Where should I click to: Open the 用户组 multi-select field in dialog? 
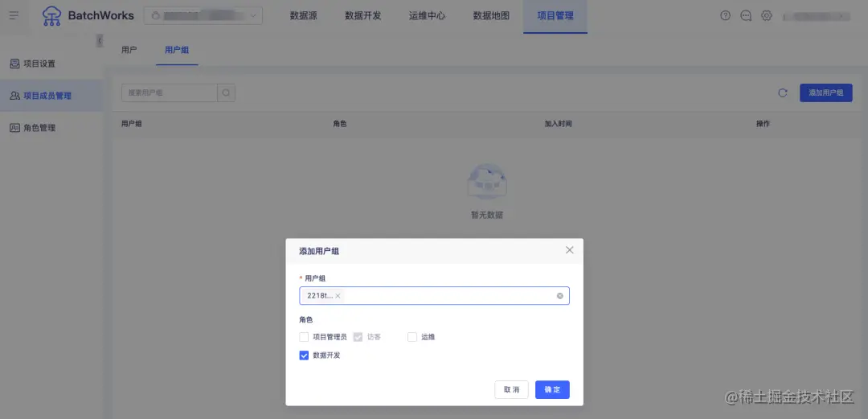(x=435, y=296)
